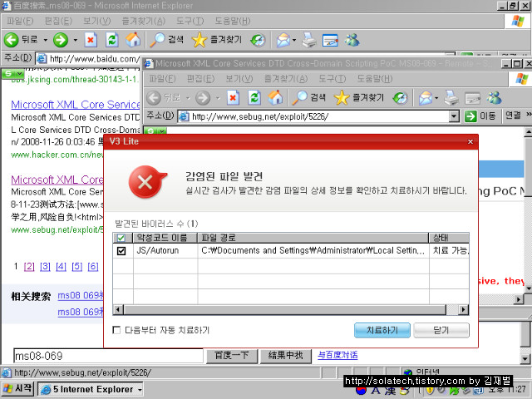532x399 pixels.
Task: Click virus list horizontal scrollbar thumb
Action: pyautogui.click(x=284, y=310)
